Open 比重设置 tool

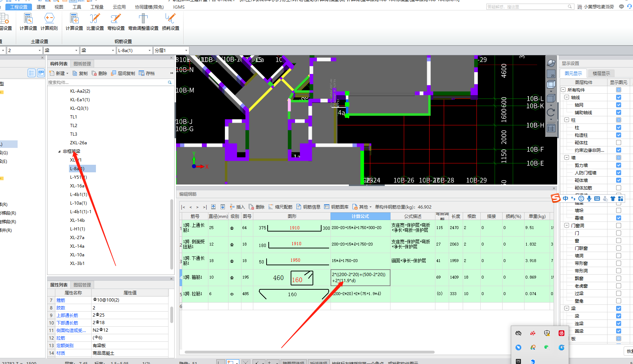click(95, 22)
